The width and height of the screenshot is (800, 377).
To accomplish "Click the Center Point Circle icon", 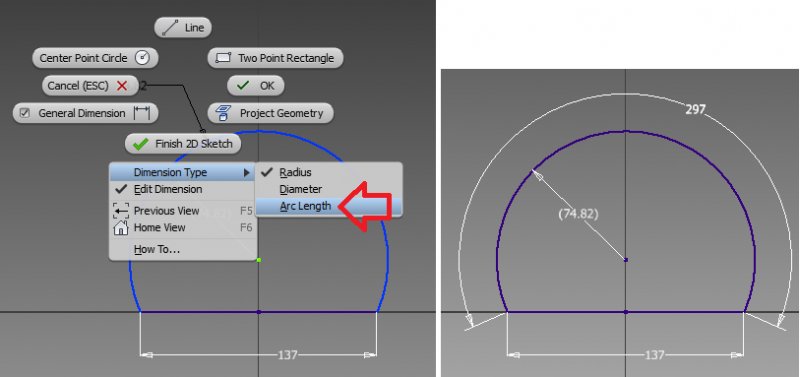I will [x=142, y=58].
